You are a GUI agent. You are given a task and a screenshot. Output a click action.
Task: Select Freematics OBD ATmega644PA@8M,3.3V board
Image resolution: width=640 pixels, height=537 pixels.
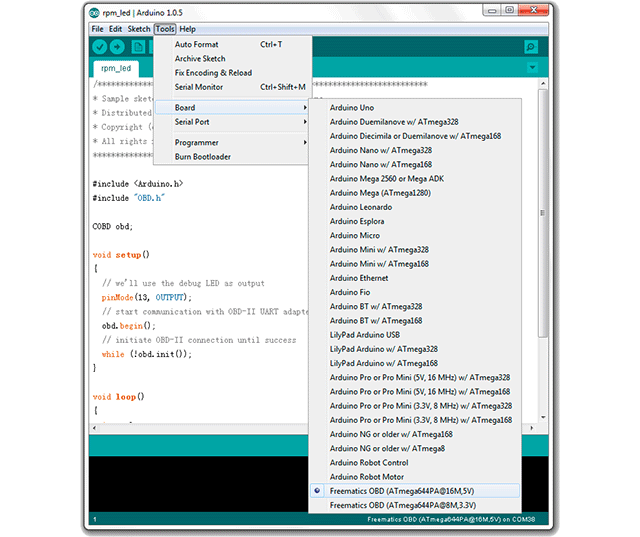415,506
